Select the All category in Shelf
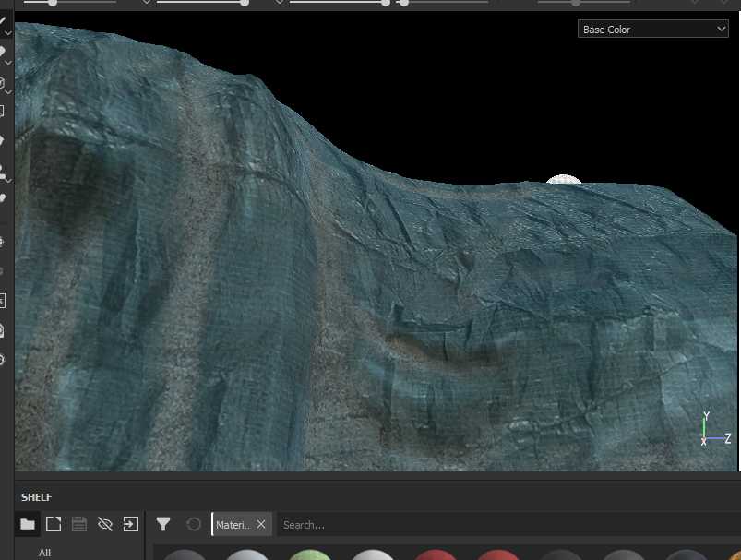This screenshot has width=741, height=560. click(x=45, y=553)
